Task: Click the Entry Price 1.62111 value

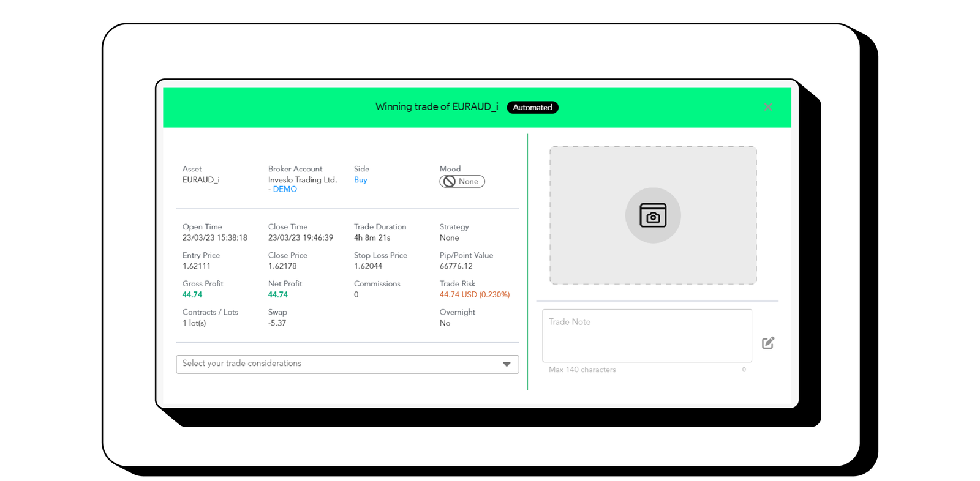Action: pyautogui.click(x=196, y=266)
